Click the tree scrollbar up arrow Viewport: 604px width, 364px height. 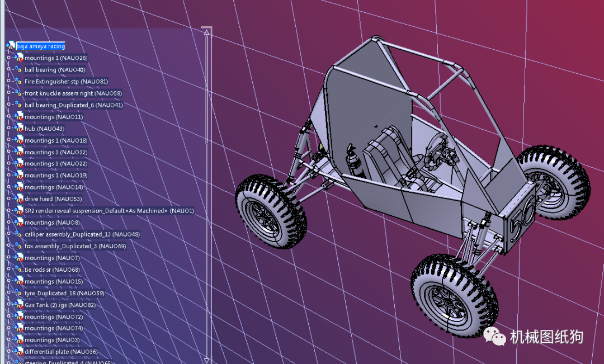(x=207, y=32)
